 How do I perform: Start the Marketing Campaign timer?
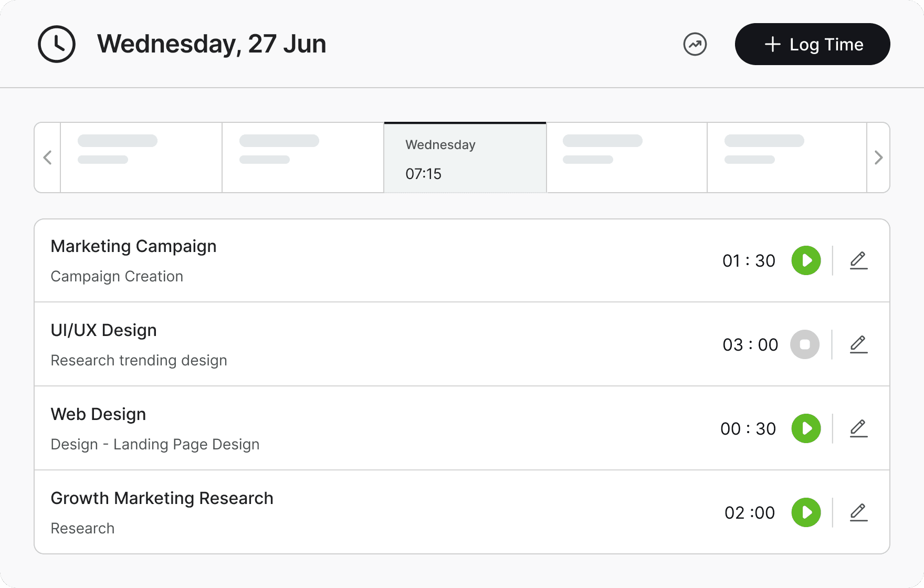click(806, 260)
